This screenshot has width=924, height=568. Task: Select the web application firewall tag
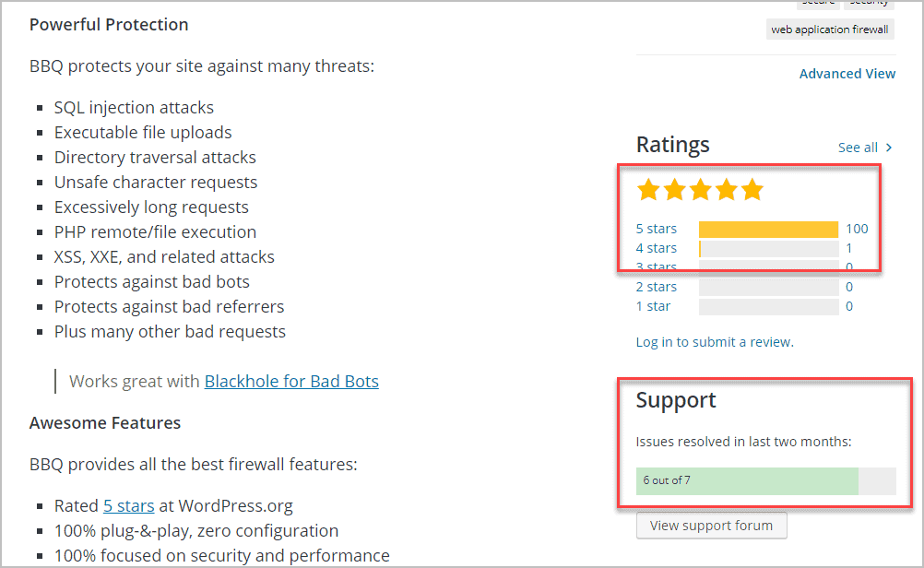coord(829,29)
